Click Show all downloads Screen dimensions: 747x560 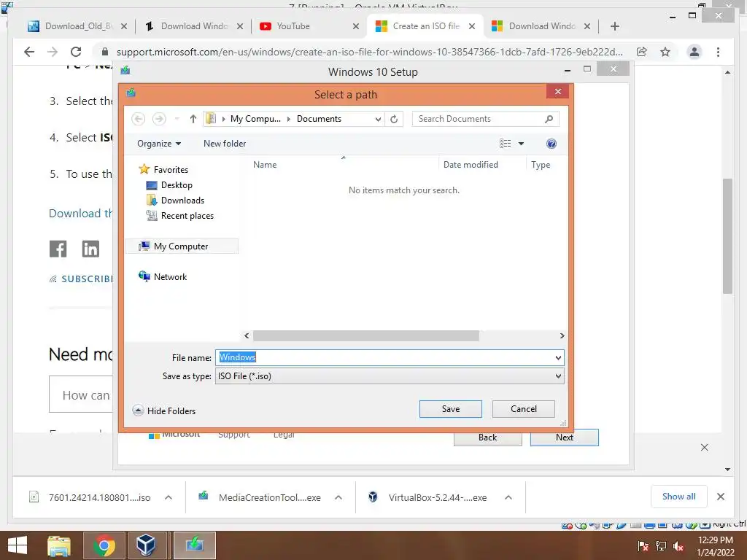(x=678, y=497)
